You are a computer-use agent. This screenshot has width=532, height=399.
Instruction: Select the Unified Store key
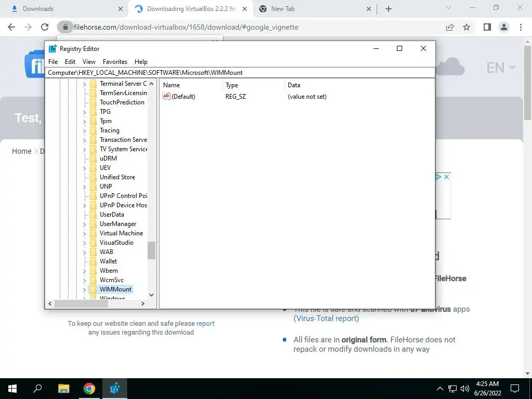[117, 177]
